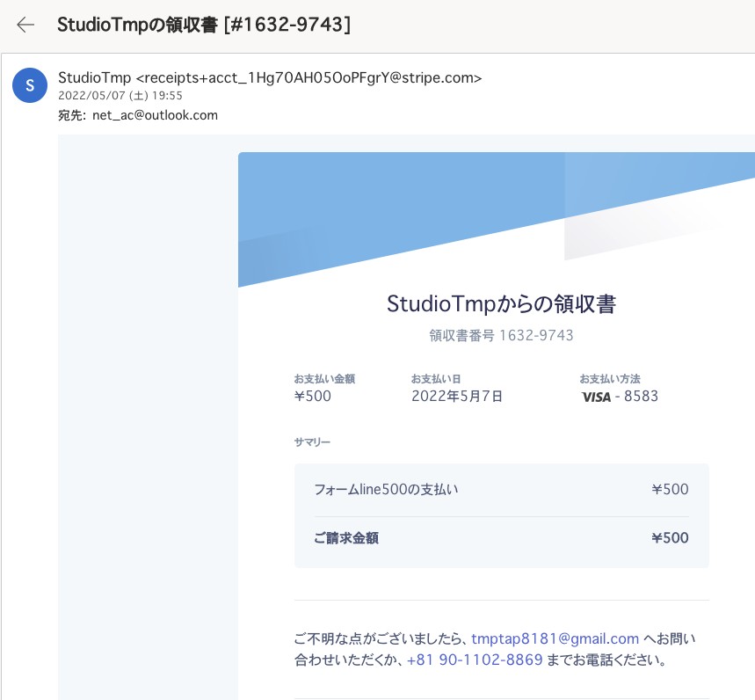Click the VISA card logo
This screenshot has height=700, width=755.
(x=596, y=397)
